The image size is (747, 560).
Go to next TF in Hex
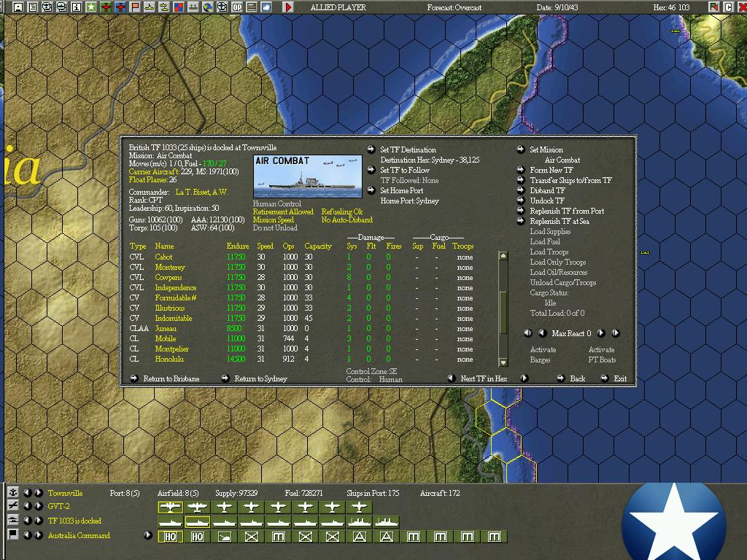coord(524,378)
